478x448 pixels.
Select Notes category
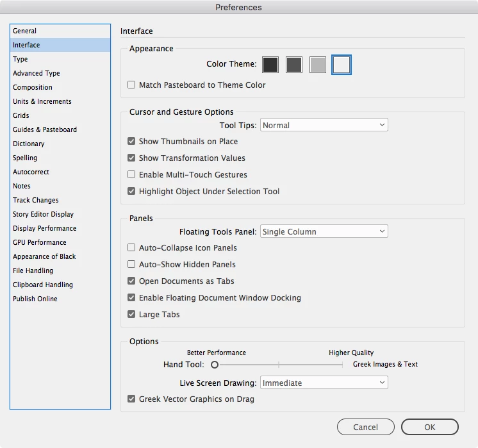pos(60,186)
